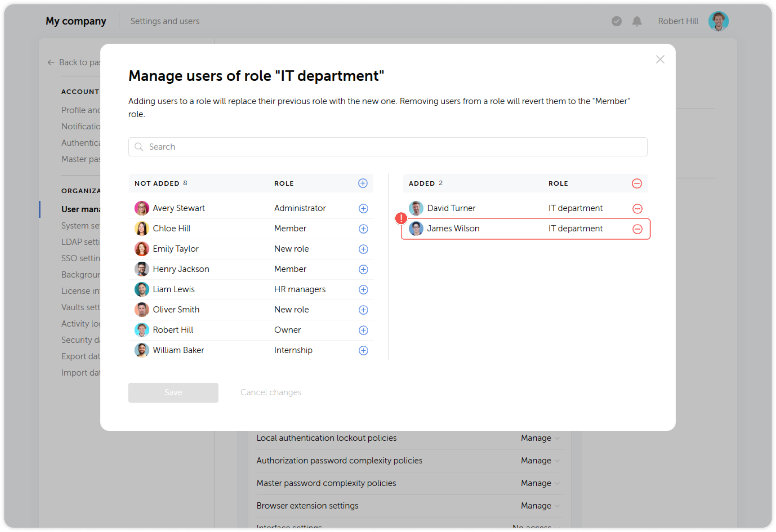Click Robert Hill's profile avatar
The width and height of the screenshot is (776, 532).
[x=718, y=21]
